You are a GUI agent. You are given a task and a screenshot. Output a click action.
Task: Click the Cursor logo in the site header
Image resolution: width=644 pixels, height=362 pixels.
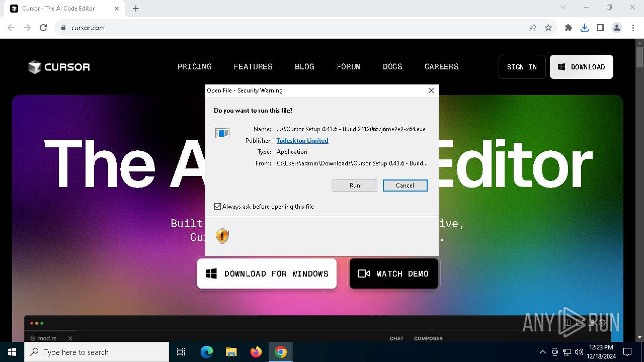59,67
